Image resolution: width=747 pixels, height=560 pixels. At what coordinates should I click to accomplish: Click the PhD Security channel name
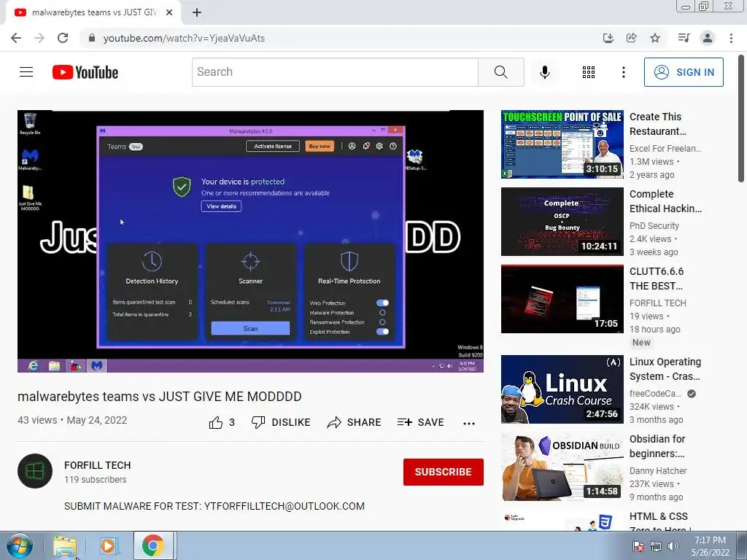coord(654,226)
